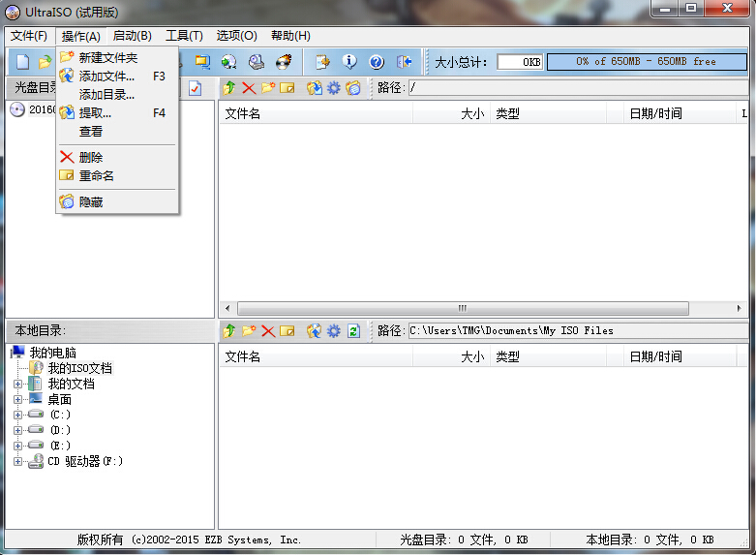This screenshot has width=756, height=555.
Task: Click the rename icon in image pane toolbar
Action: point(287,88)
